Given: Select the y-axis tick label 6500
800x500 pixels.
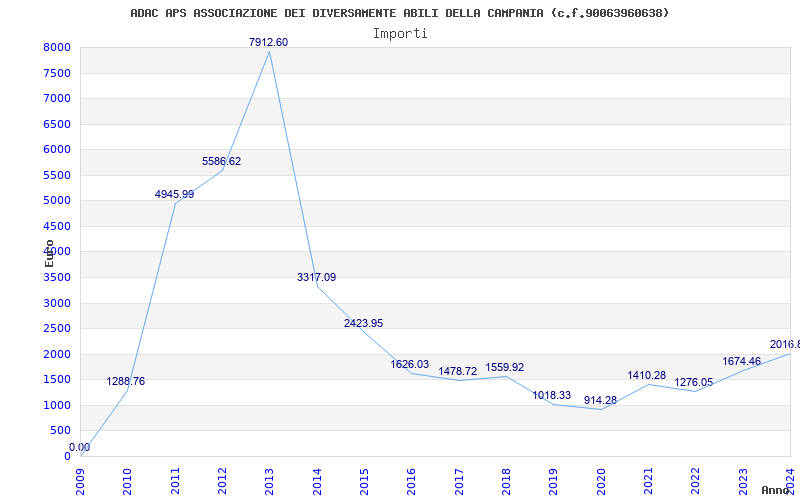Looking at the screenshot, I should click(57, 124).
